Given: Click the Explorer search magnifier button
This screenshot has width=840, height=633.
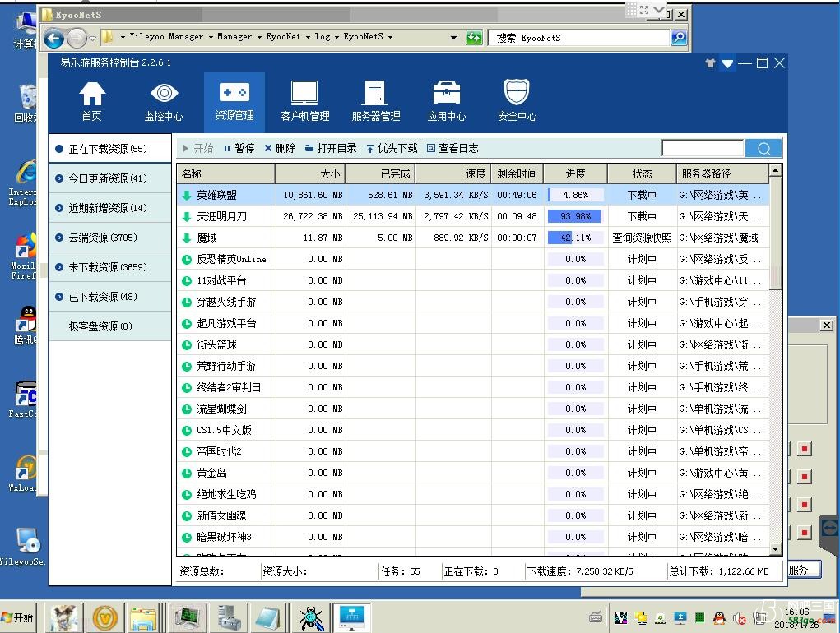Looking at the screenshot, I should coord(679,38).
